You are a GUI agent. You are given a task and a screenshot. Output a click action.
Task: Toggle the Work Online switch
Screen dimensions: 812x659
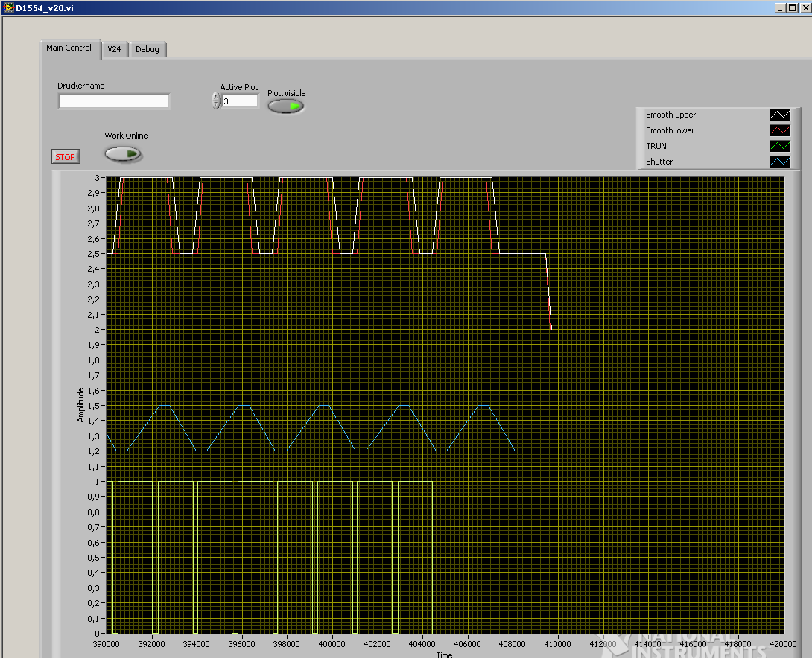tap(123, 154)
